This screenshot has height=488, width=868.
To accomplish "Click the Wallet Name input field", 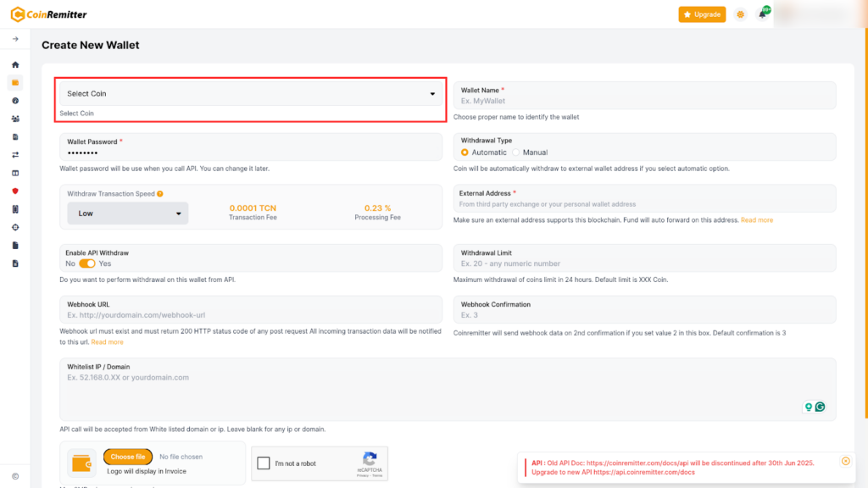I will (x=644, y=101).
